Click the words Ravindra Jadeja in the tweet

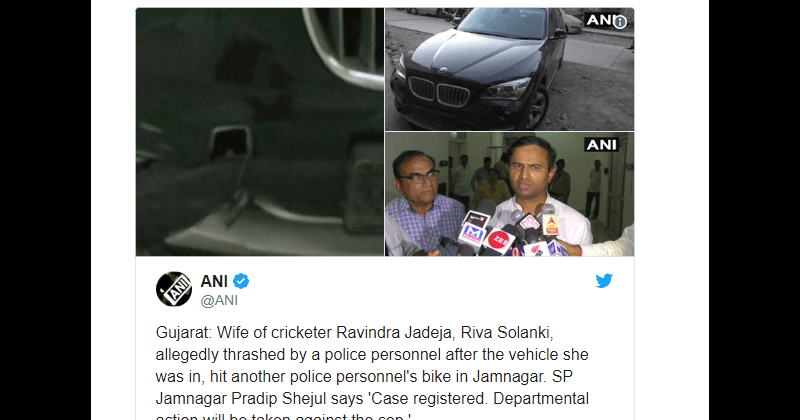pos(394,333)
